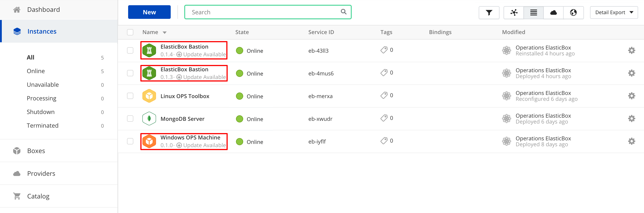This screenshot has height=213, width=644.
Task: Click the Boxes cube icon
Action: (17, 151)
